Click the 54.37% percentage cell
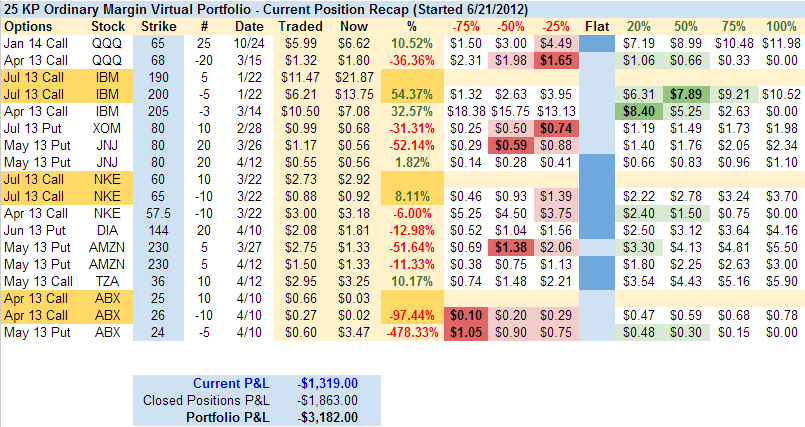805x427 pixels. tap(407, 92)
